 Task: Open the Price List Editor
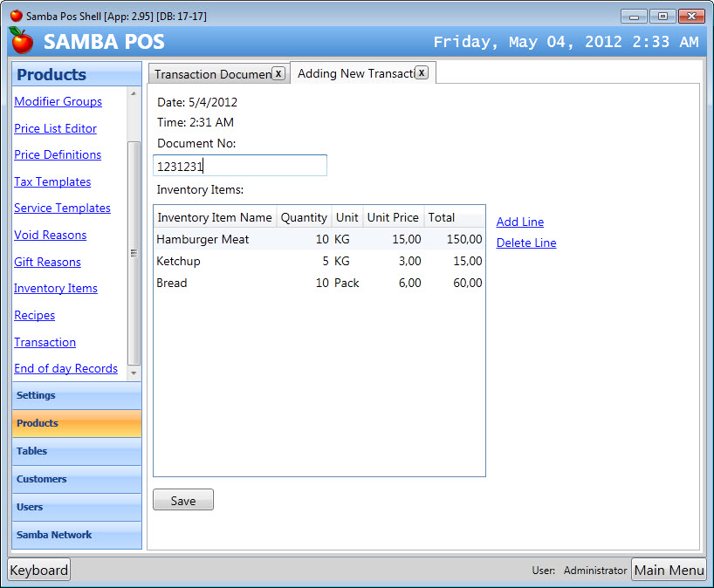pos(55,128)
